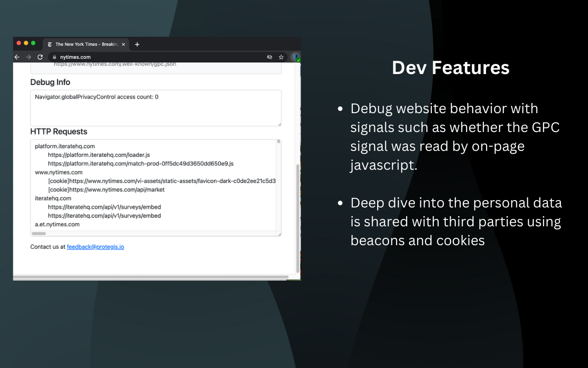This screenshot has height=368, width=588.
Task: Click the lock icon in address bar
Action: [54, 57]
